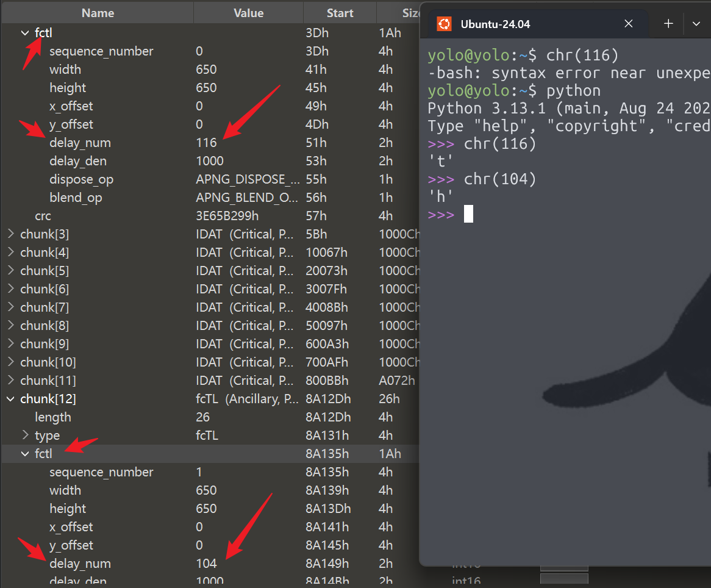The image size is (711, 588).
Task: Expand the type field under chunk[12]
Action: coord(25,436)
